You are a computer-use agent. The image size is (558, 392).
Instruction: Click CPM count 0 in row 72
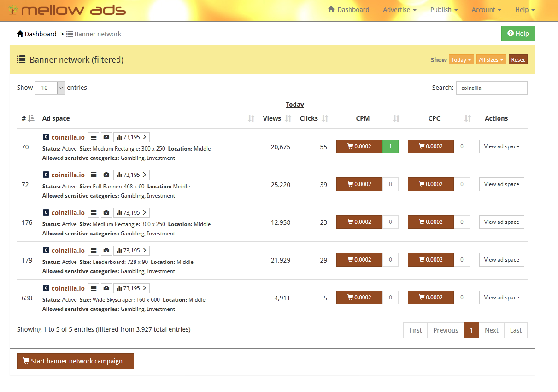coord(390,184)
